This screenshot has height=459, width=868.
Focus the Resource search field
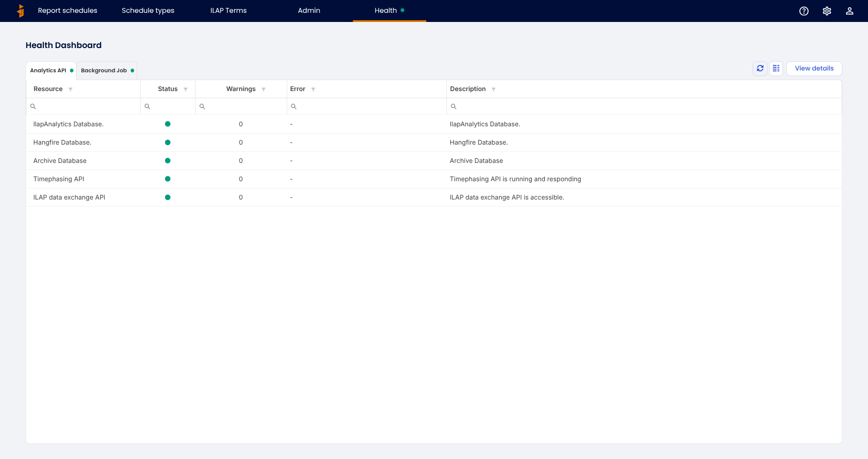[x=83, y=106]
